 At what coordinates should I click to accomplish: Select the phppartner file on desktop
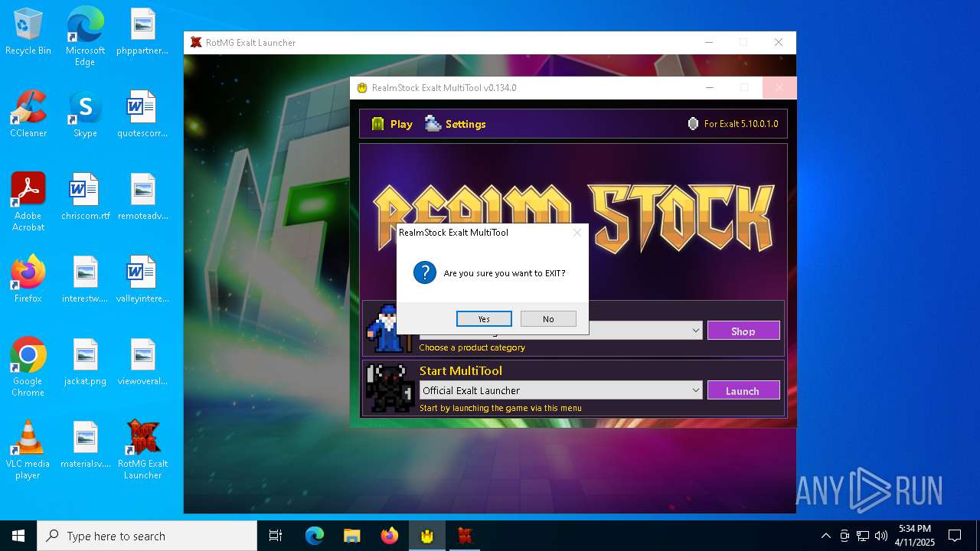point(142,32)
